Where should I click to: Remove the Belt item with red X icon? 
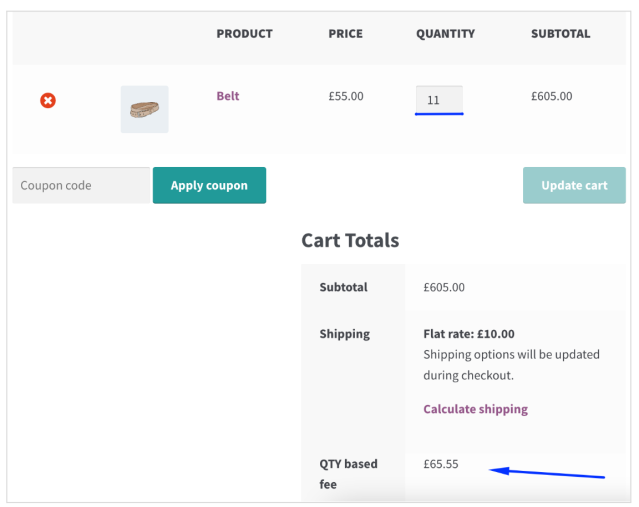pyautogui.click(x=48, y=100)
